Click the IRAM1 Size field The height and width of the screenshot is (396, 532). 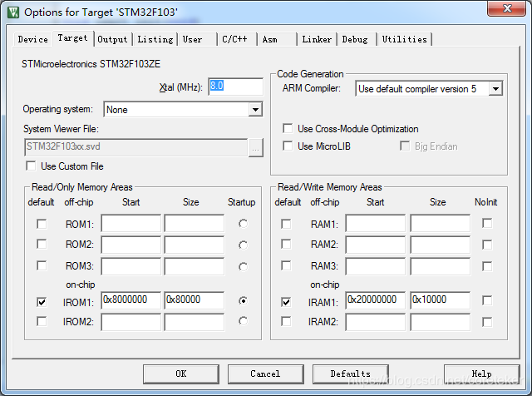441,299
